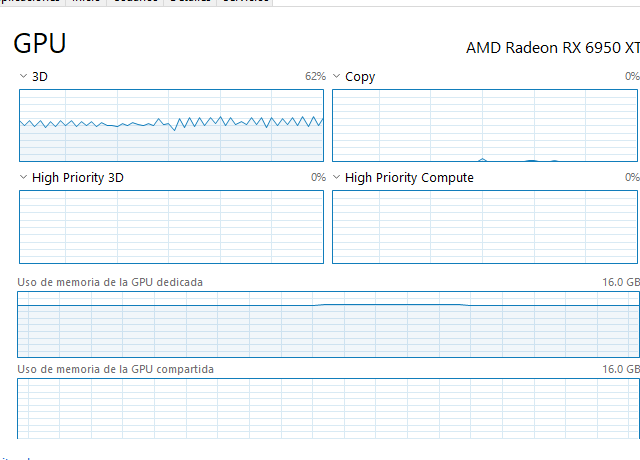
Task: Switch to the Servicios tab
Action: [244, 2]
